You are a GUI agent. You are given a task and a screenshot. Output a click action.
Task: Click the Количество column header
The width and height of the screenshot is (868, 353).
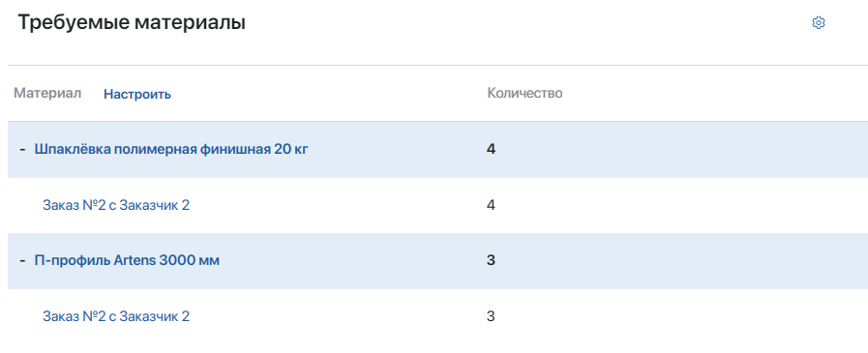pyautogui.click(x=524, y=93)
